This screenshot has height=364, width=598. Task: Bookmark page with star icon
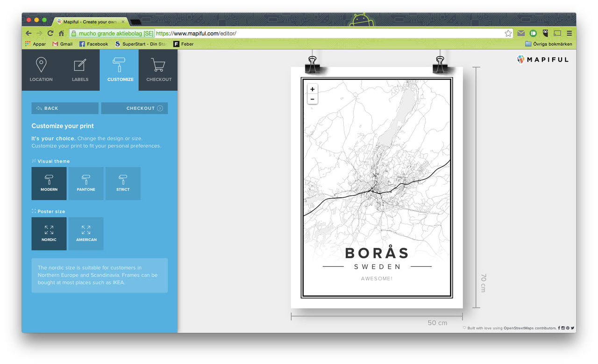coord(508,34)
